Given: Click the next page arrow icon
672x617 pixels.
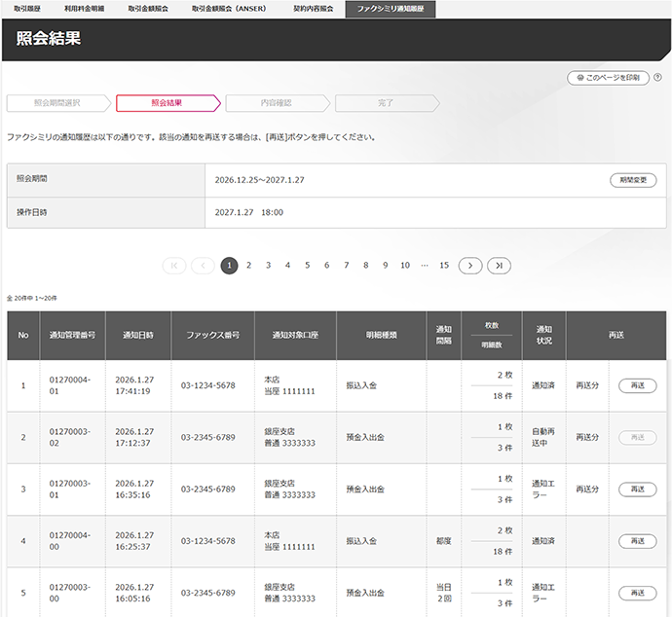Looking at the screenshot, I should [x=470, y=265].
